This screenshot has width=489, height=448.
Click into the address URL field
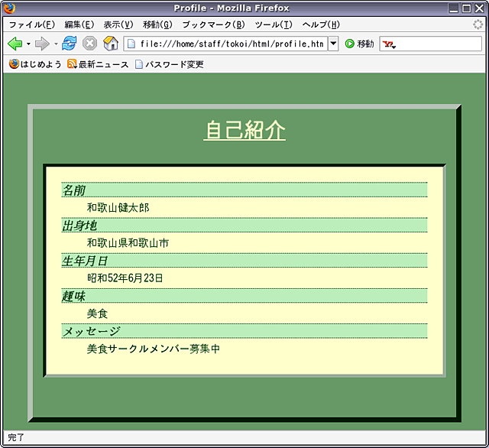(229, 44)
